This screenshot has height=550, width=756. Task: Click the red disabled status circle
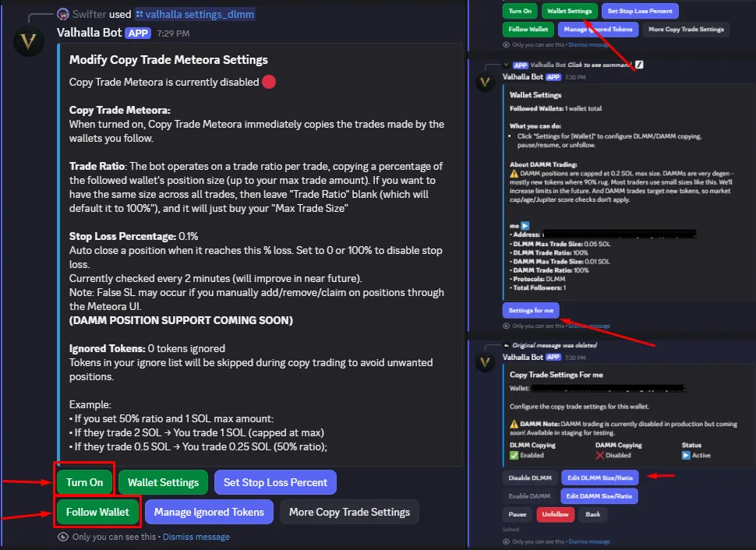pyautogui.click(x=269, y=82)
